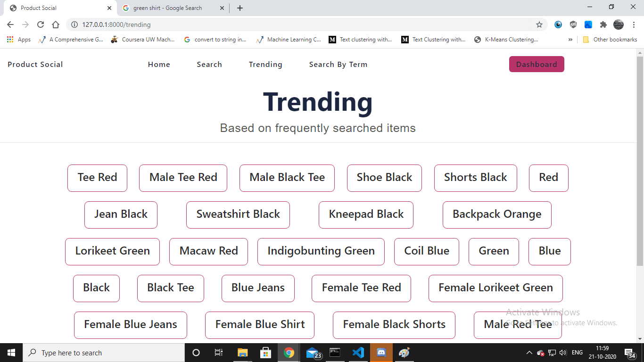Viewport: 644px width, 362px height.
Task: Open the Windows Start menu
Action: [11, 353]
